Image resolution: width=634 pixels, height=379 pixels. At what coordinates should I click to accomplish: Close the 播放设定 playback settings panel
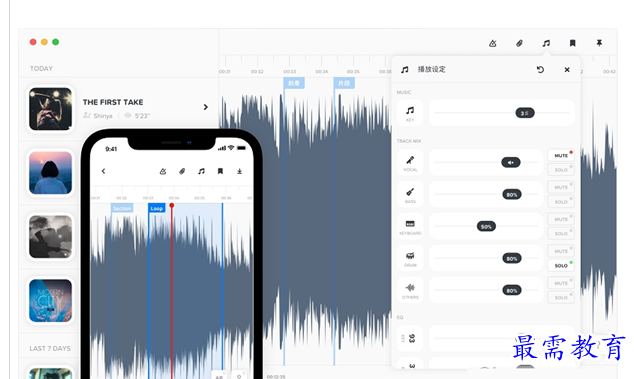point(567,70)
